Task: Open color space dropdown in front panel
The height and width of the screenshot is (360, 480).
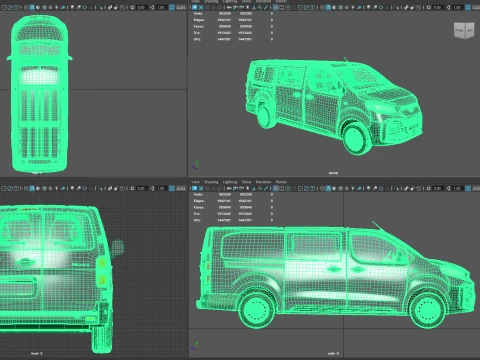Action: point(182,188)
